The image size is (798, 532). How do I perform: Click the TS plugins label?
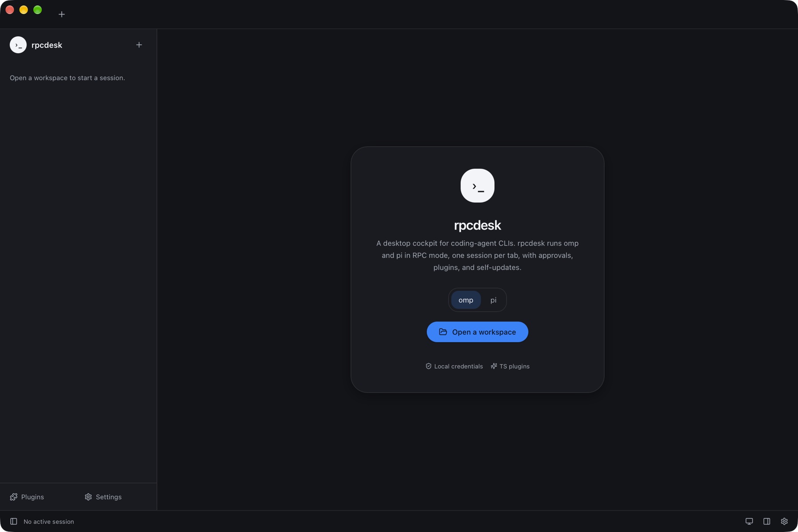point(510,366)
